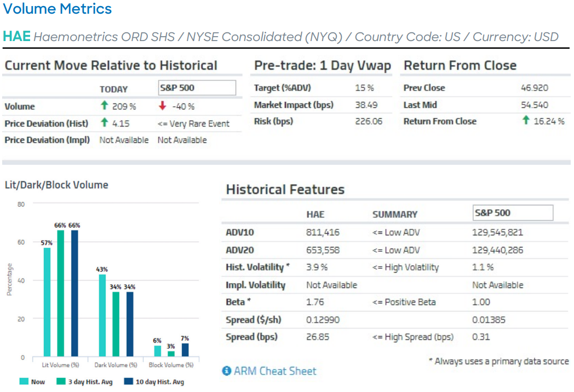Click the 6% Block Volume Now bar
This screenshot has height=392, width=574.
(x=157, y=351)
